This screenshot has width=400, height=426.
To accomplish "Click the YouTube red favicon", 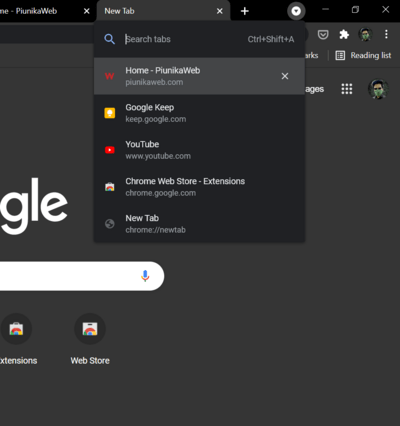I will click(x=110, y=150).
